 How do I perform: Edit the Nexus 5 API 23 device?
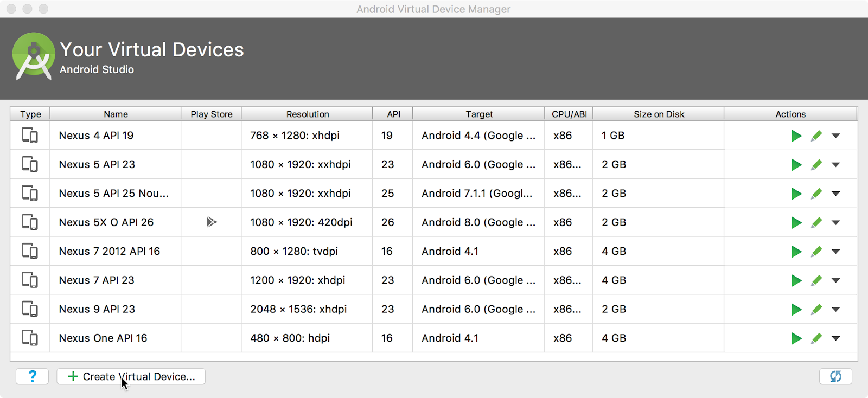[x=816, y=165]
